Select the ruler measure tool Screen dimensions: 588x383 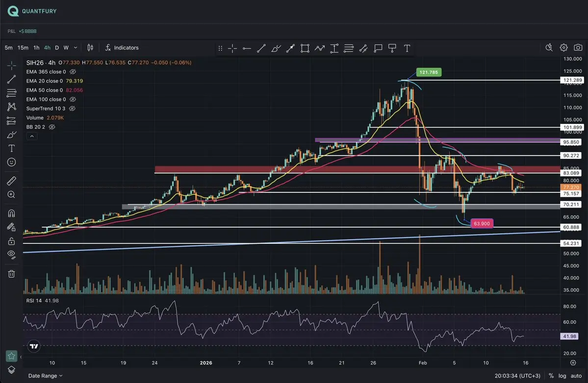pos(12,181)
